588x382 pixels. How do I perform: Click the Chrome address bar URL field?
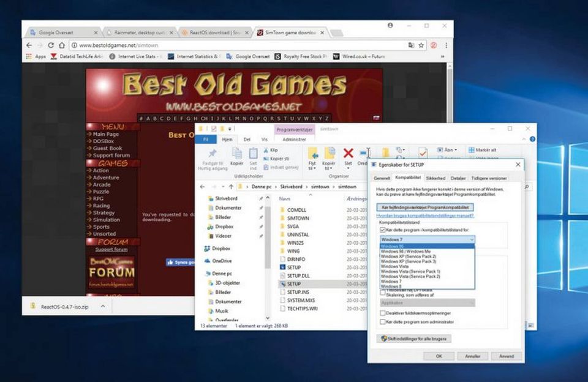point(239,45)
